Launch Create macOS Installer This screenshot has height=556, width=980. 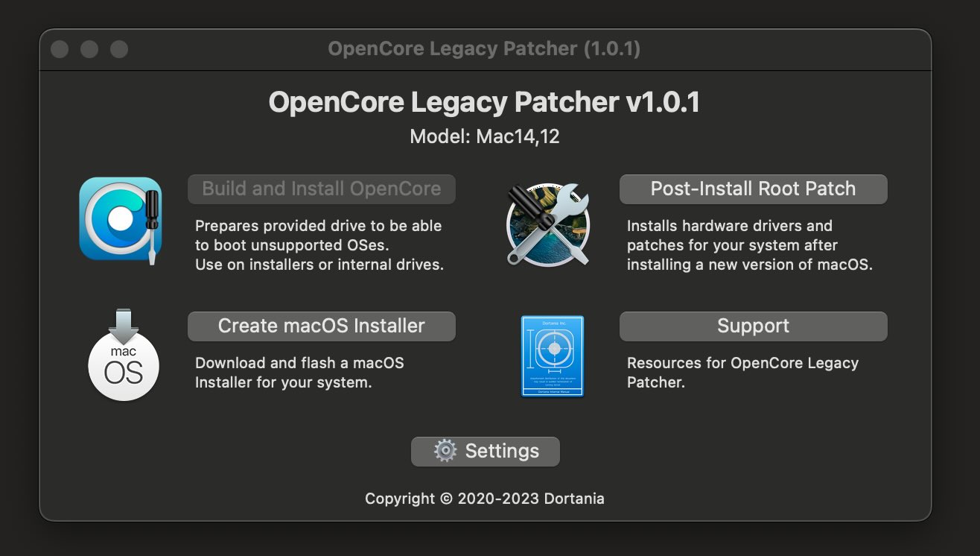pyautogui.click(x=322, y=326)
